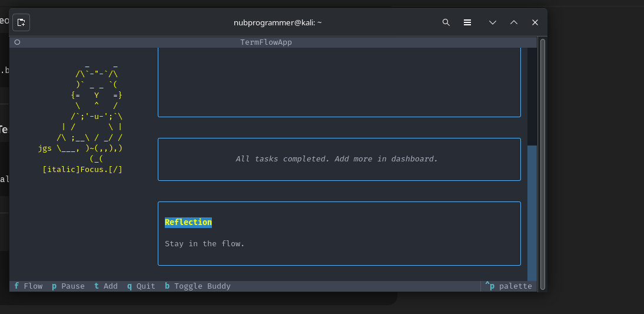Click the TermFlow inner scrollbar thumb
Image resolution: width=644 pixels, height=314 pixels.
(532, 212)
